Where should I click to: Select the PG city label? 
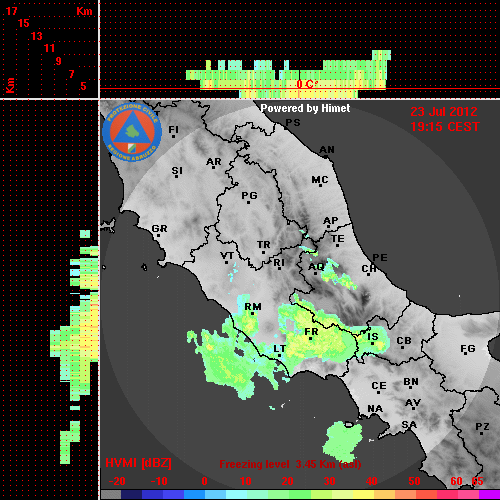(249, 195)
